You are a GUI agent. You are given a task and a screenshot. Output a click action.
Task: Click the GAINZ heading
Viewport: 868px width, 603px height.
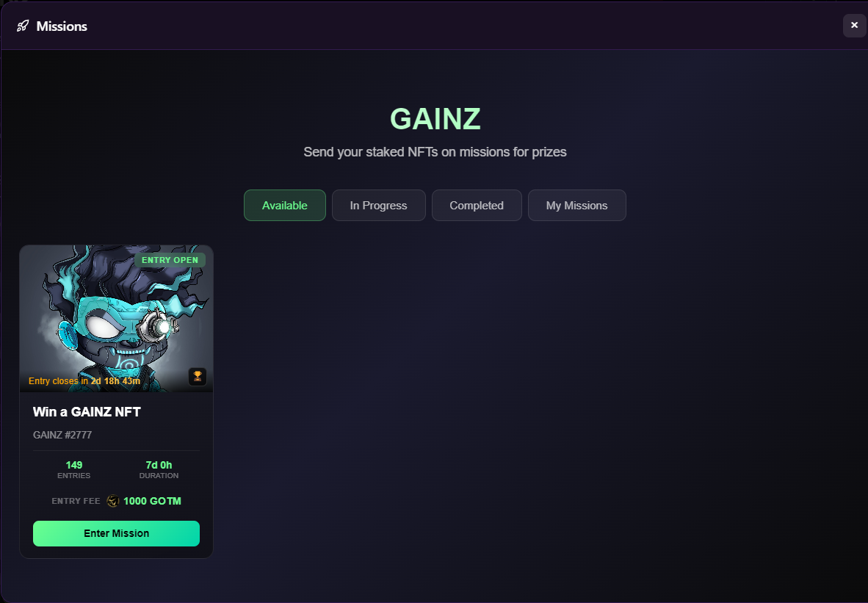(435, 118)
